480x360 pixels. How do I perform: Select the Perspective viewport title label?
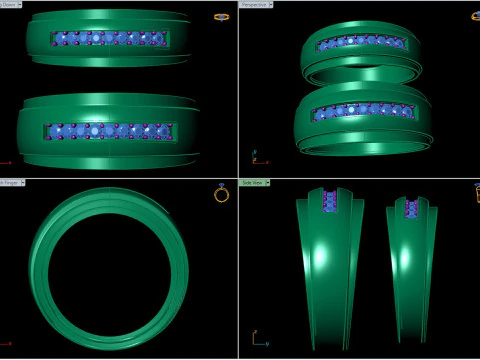coord(254,5)
